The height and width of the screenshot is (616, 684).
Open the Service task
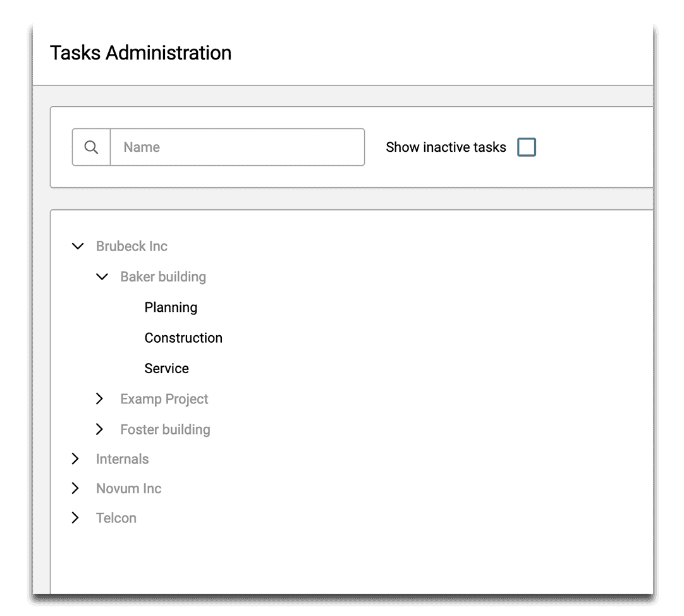(x=167, y=369)
